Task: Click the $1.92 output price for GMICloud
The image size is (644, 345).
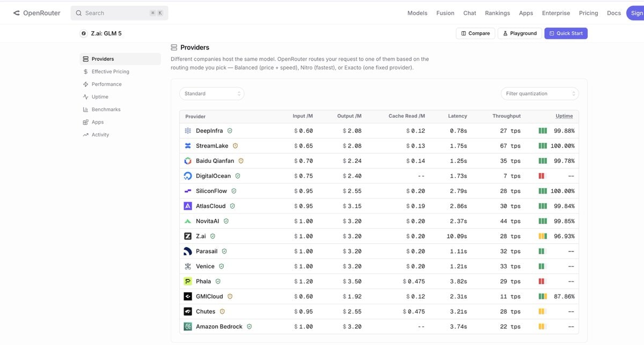Action: pyautogui.click(x=352, y=296)
